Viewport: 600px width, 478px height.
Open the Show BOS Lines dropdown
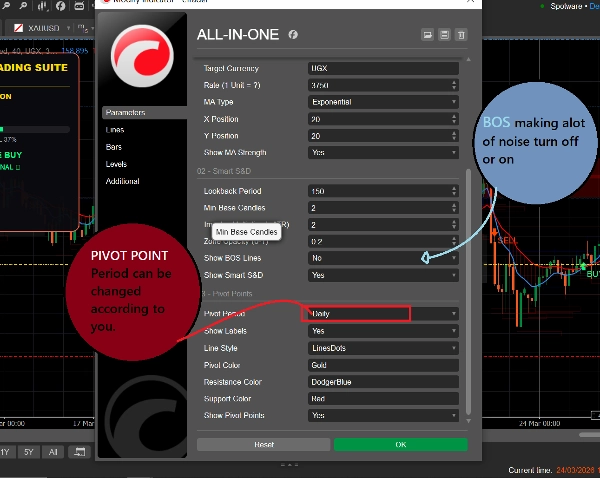[383, 257]
